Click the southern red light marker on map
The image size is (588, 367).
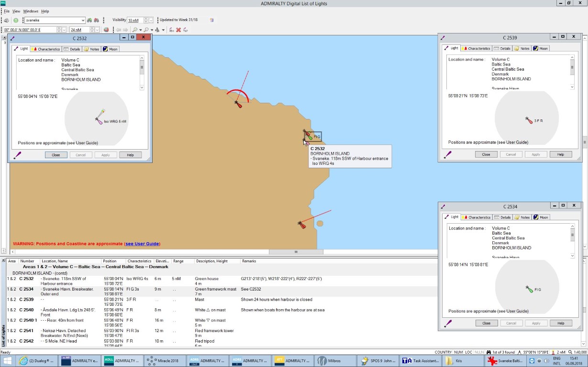click(301, 225)
